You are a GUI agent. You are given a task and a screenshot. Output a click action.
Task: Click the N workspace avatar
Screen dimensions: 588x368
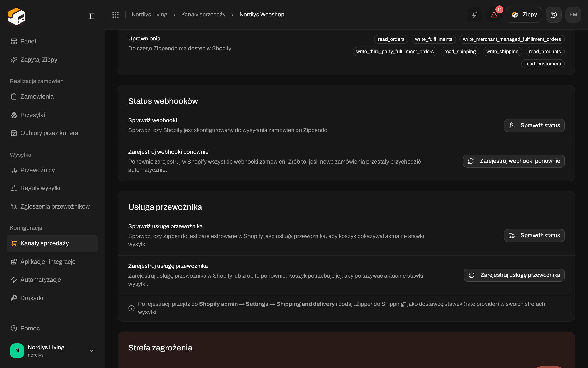click(x=17, y=351)
